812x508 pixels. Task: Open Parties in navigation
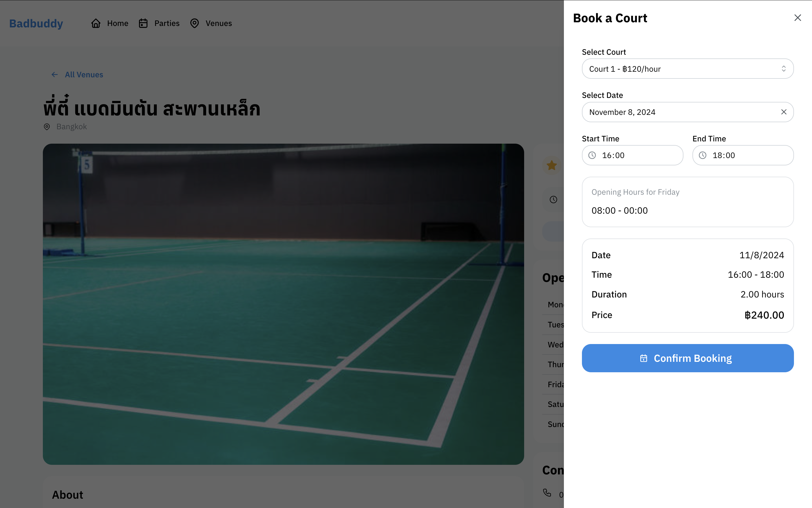click(x=159, y=23)
